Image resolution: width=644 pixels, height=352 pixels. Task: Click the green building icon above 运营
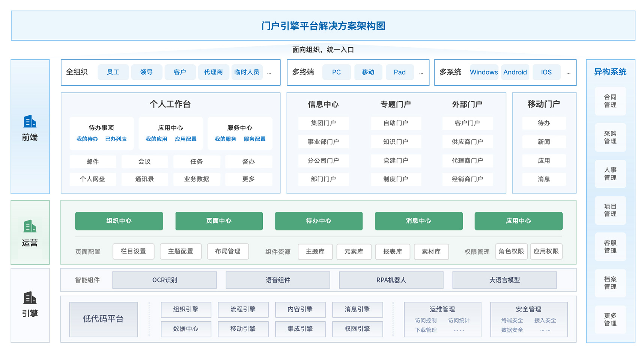tap(30, 227)
